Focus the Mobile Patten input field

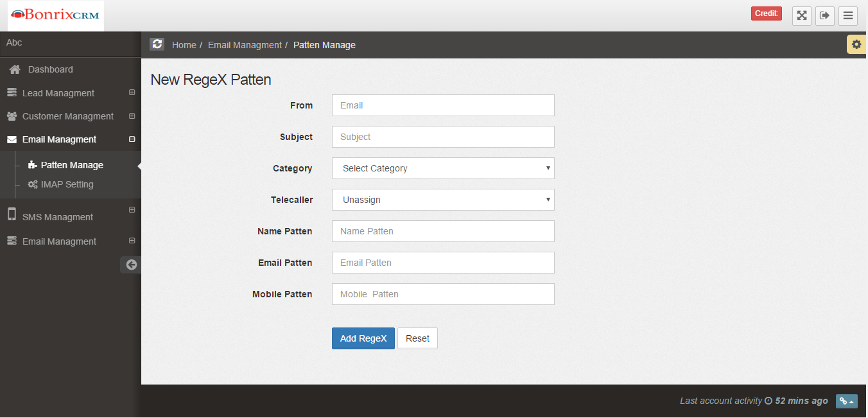pyautogui.click(x=443, y=294)
